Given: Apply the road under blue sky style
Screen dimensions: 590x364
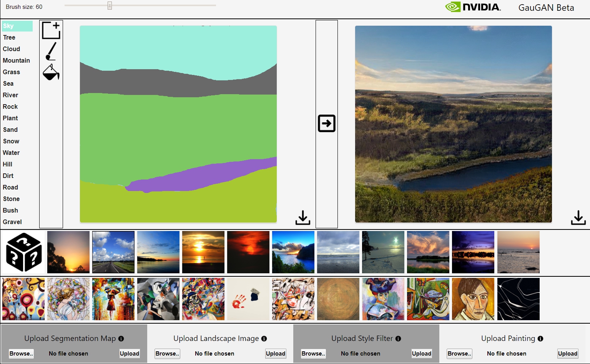Looking at the screenshot, I should coord(113,252).
